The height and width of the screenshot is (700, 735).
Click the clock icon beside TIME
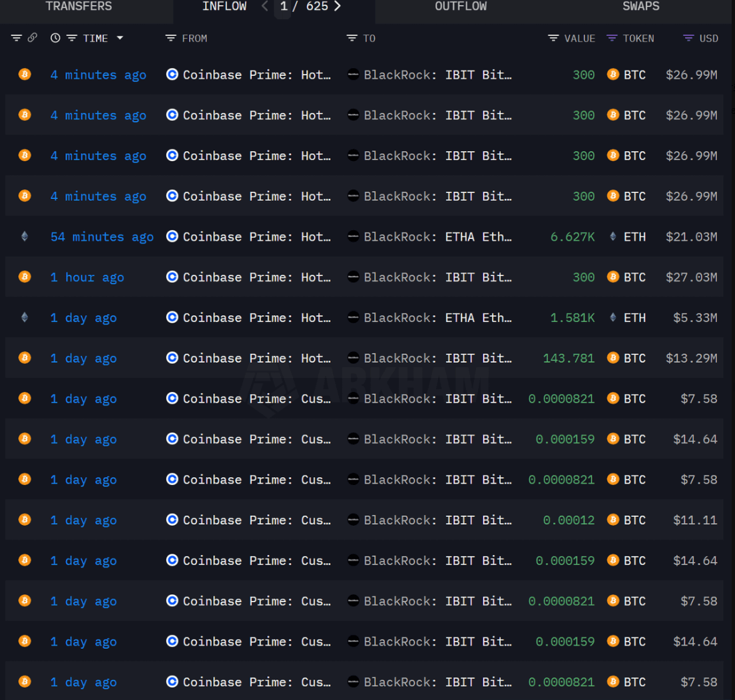tap(55, 38)
